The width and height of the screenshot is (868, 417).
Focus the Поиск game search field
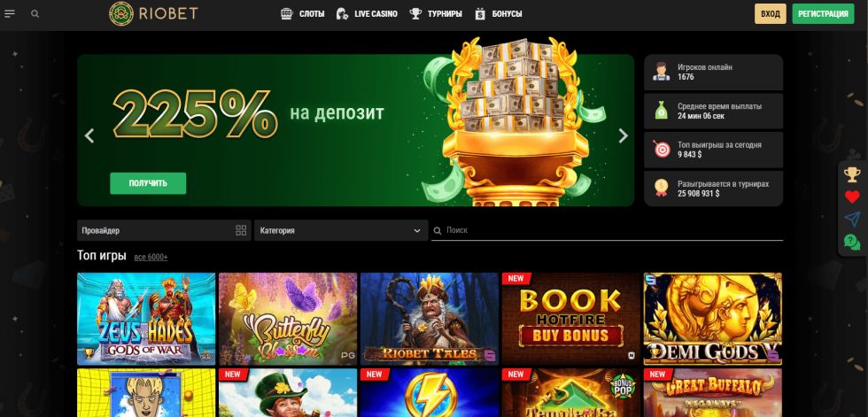[x=608, y=230]
